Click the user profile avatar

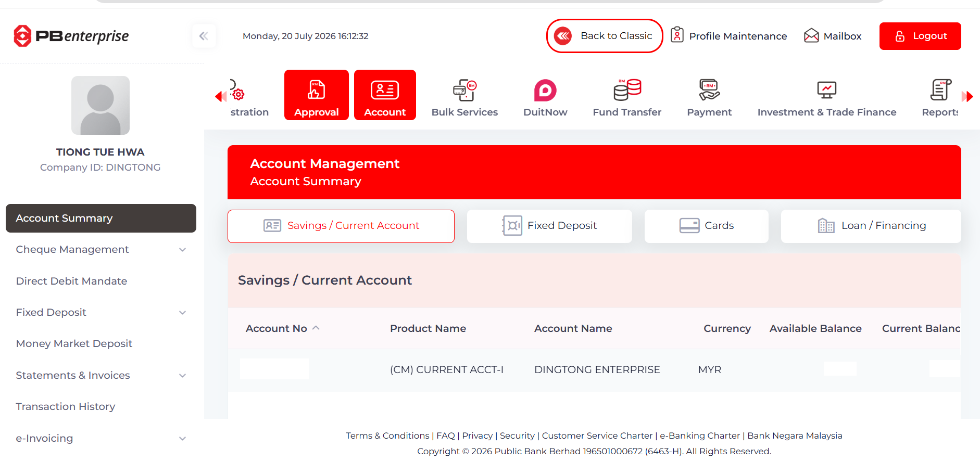[x=100, y=106]
